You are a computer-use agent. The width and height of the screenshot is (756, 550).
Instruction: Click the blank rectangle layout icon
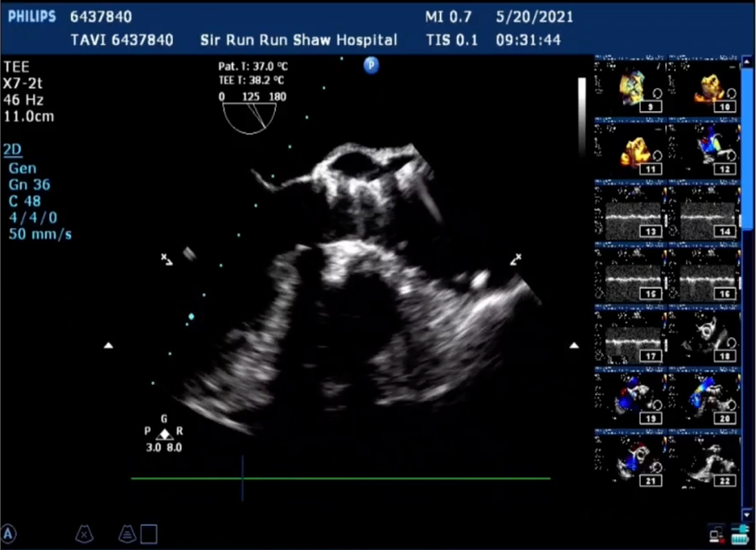149,534
